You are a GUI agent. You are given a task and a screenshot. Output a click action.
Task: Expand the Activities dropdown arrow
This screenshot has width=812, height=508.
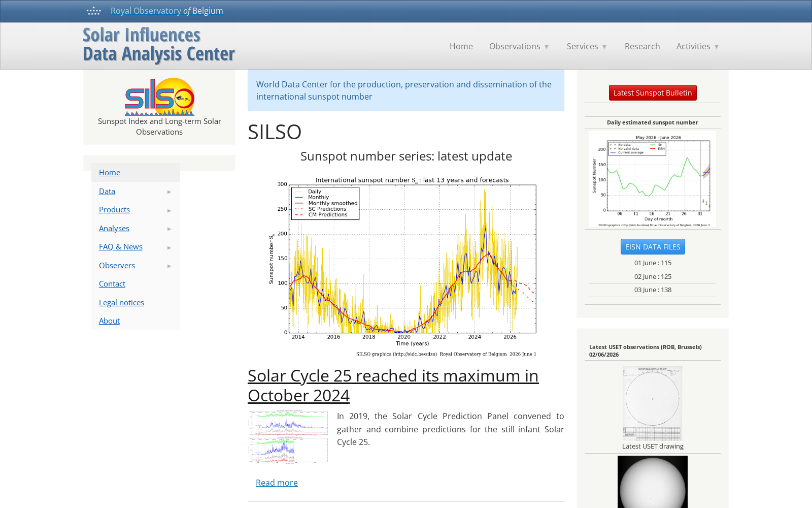717,47
